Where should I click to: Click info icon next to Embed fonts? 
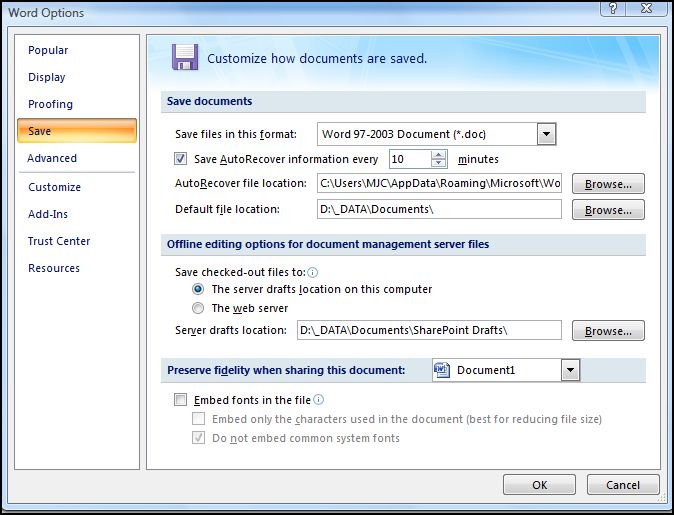coord(319,399)
